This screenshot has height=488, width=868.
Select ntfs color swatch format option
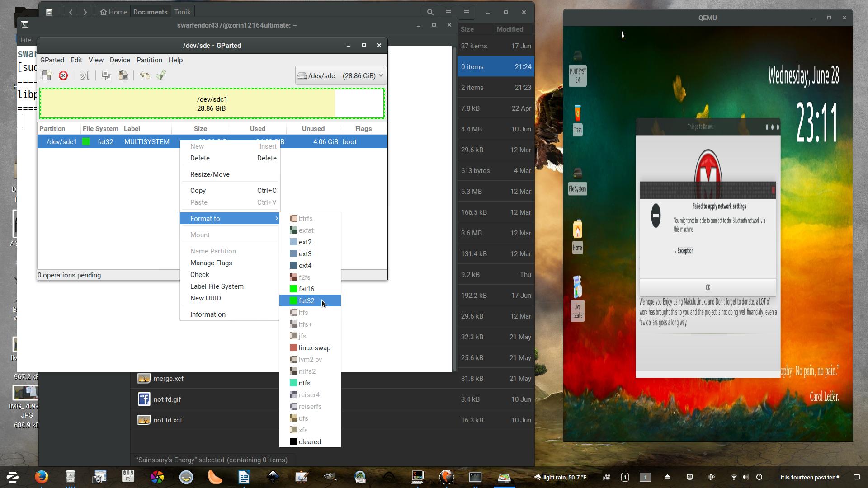click(293, 383)
